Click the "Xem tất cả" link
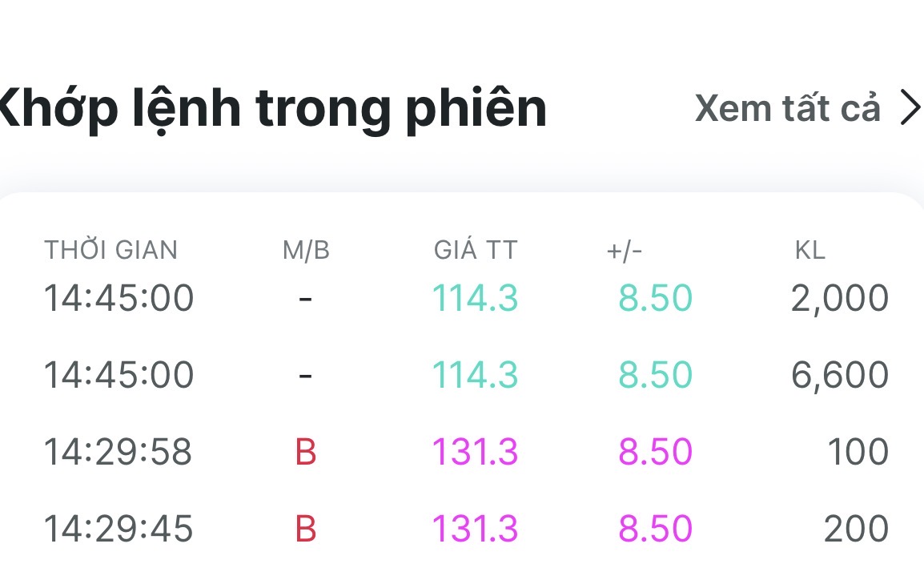924x588 pixels. [787, 108]
